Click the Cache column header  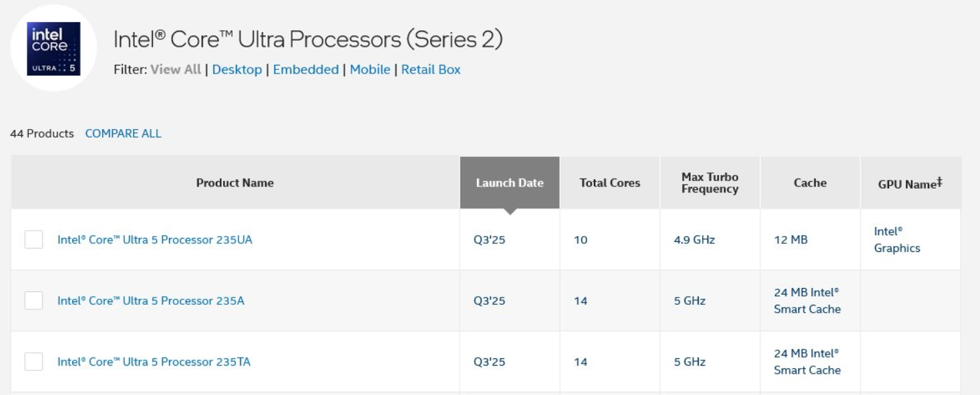(x=810, y=183)
